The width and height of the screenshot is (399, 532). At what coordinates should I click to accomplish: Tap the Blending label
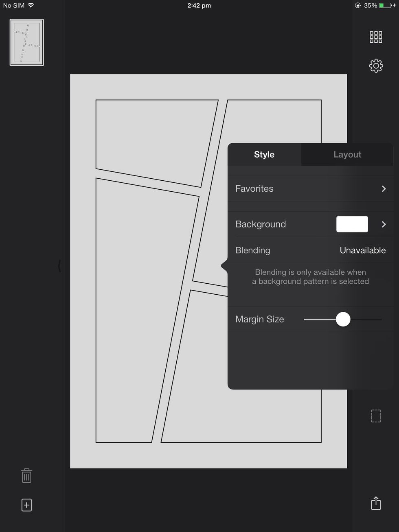tap(253, 250)
